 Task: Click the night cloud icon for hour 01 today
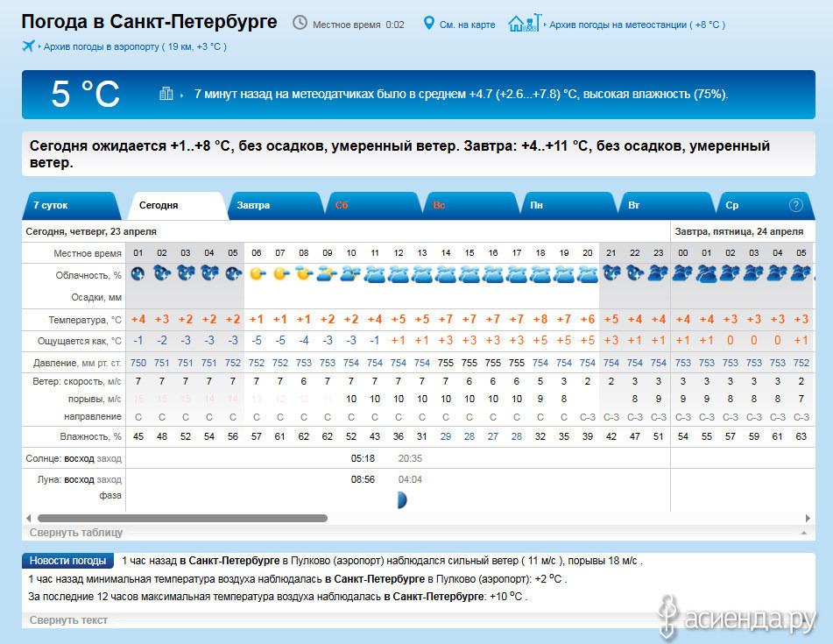(138, 274)
